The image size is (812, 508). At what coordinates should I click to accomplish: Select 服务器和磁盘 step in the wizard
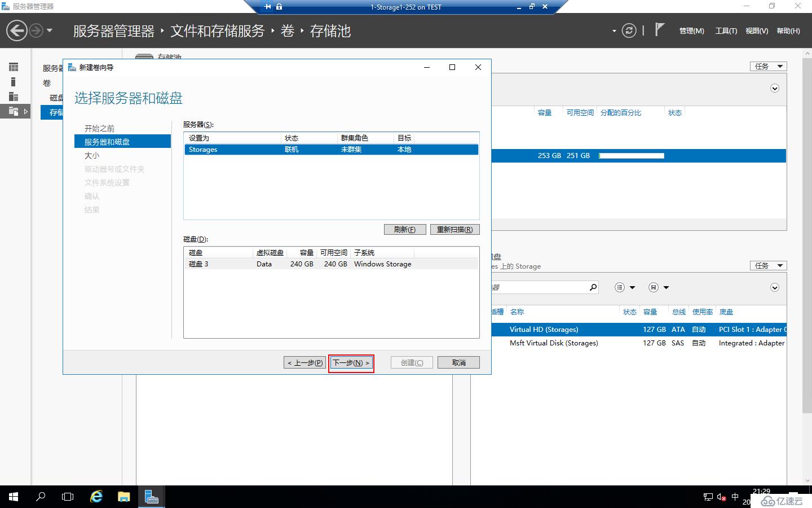pyautogui.click(x=122, y=142)
